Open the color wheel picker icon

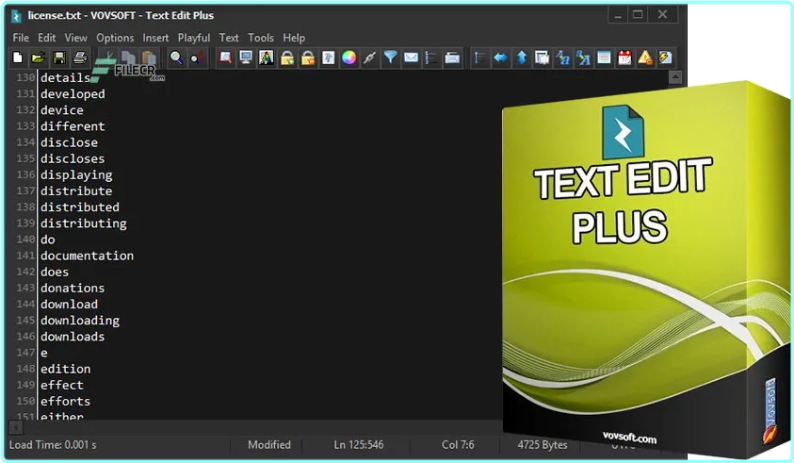click(349, 58)
